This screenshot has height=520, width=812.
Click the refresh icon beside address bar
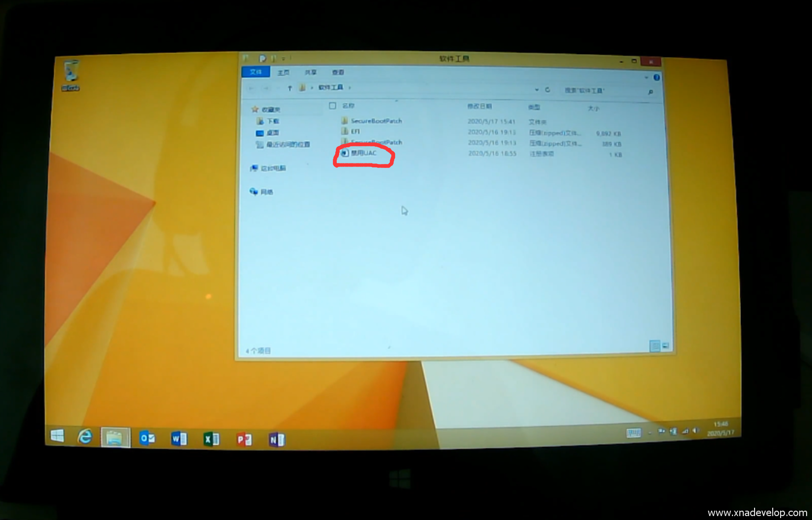[547, 90]
